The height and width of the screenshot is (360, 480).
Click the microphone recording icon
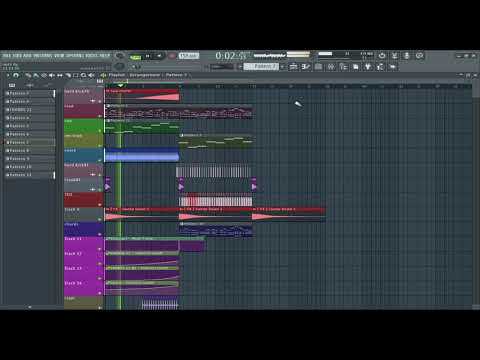click(407, 55)
